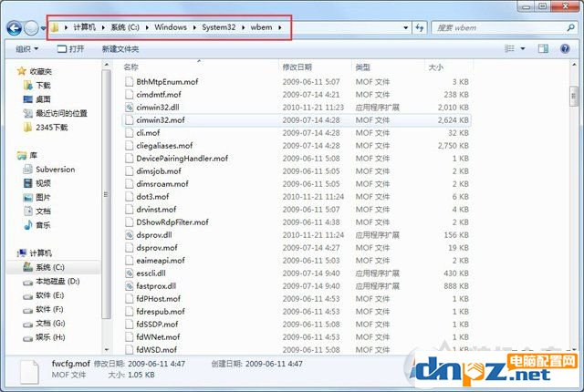Select 软件 (E:) drive
The width and height of the screenshot is (584, 392).
50,295
